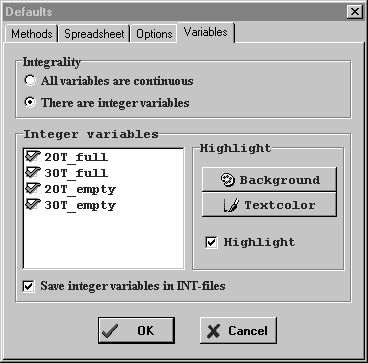Go to the Options tab
This screenshot has height=363, width=368.
[154, 34]
